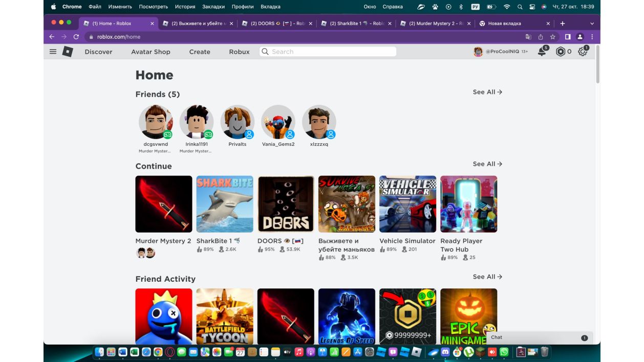644x362 pixels.
Task: Open friend xlzzzxq's avatar
Action: click(319, 122)
